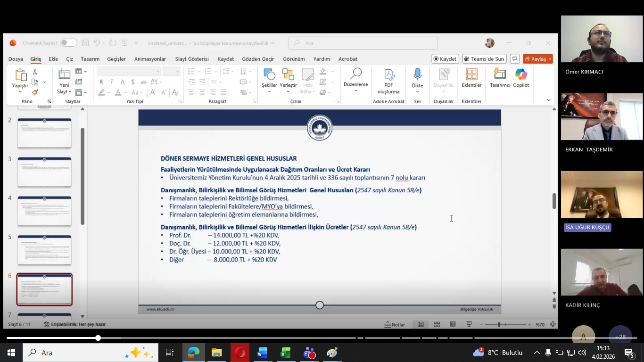Start Dikte microphone dictation
Image resolution: width=644 pixels, height=362 pixels.
point(417,75)
